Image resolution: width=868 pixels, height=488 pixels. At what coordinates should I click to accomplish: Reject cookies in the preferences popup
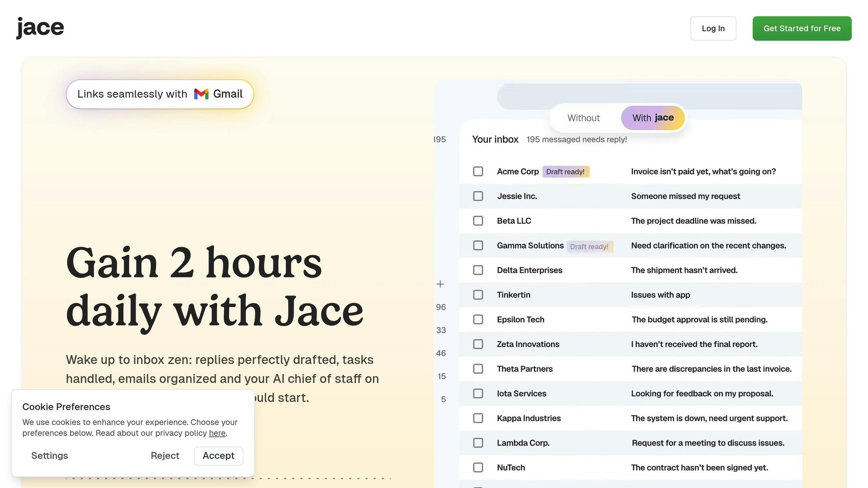pyautogui.click(x=165, y=456)
